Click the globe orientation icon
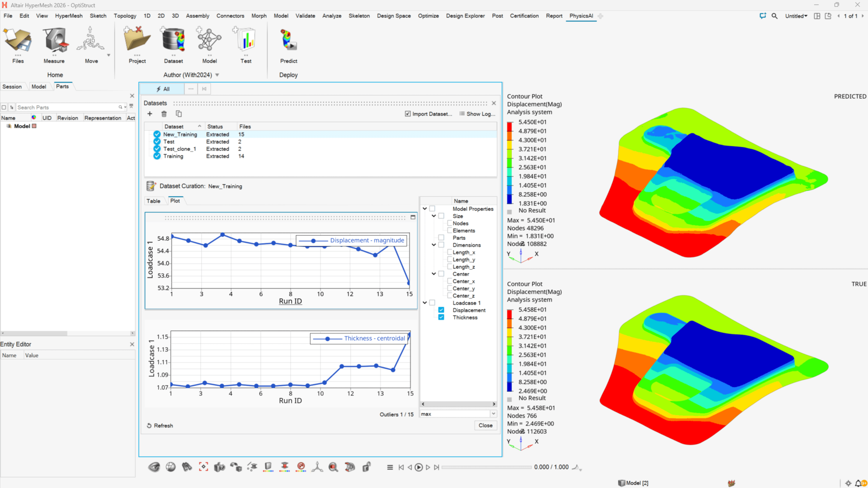Viewport: 868px width, 488px height. (171, 467)
